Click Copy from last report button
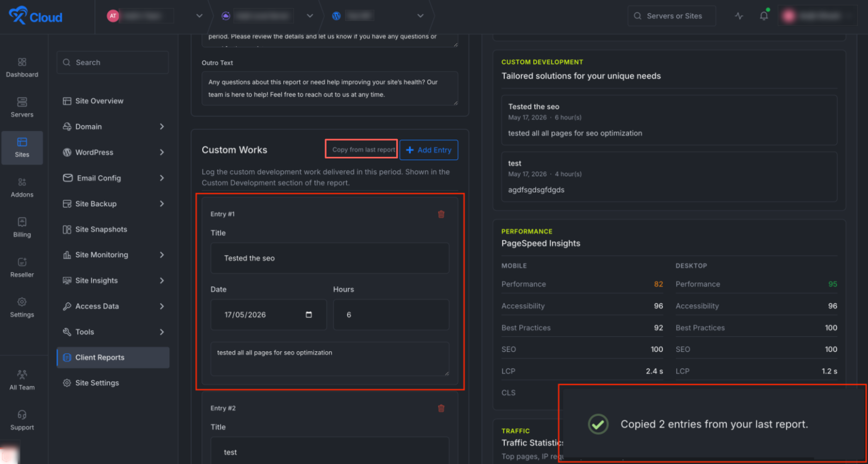The image size is (868, 464). pyautogui.click(x=363, y=150)
